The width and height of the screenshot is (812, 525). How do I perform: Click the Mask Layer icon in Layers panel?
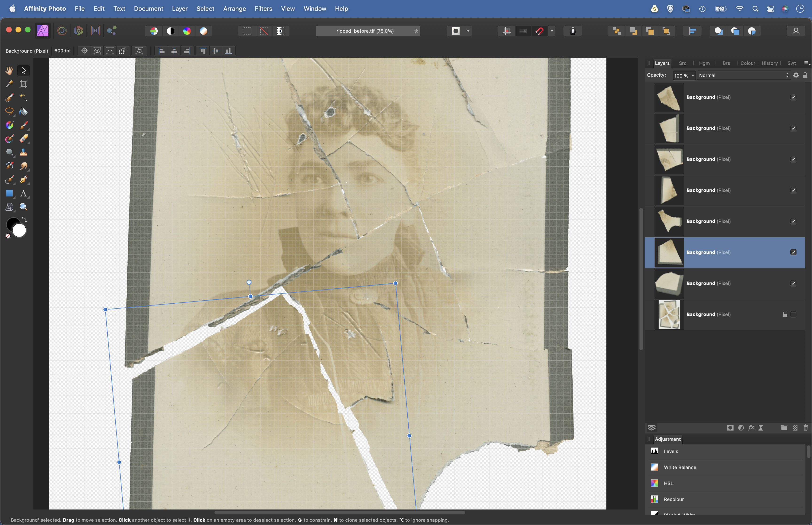click(x=730, y=427)
